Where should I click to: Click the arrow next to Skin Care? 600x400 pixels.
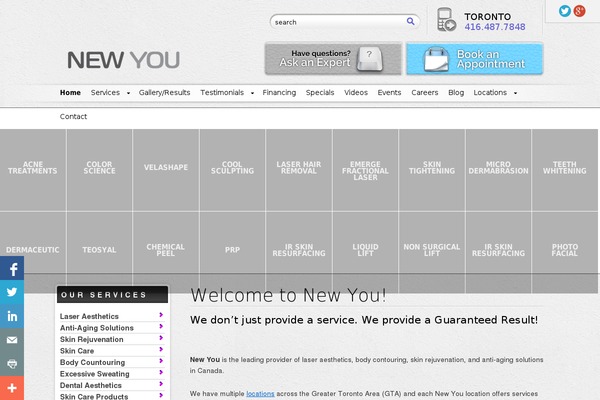161,349
